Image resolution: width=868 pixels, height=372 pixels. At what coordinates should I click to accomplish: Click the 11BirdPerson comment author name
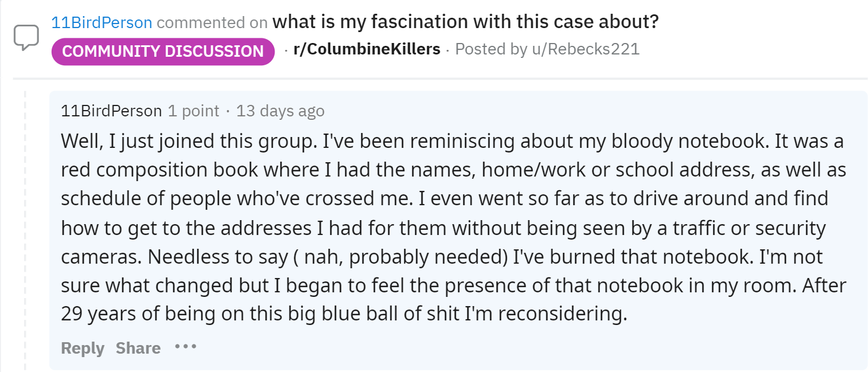pos(111,111)
